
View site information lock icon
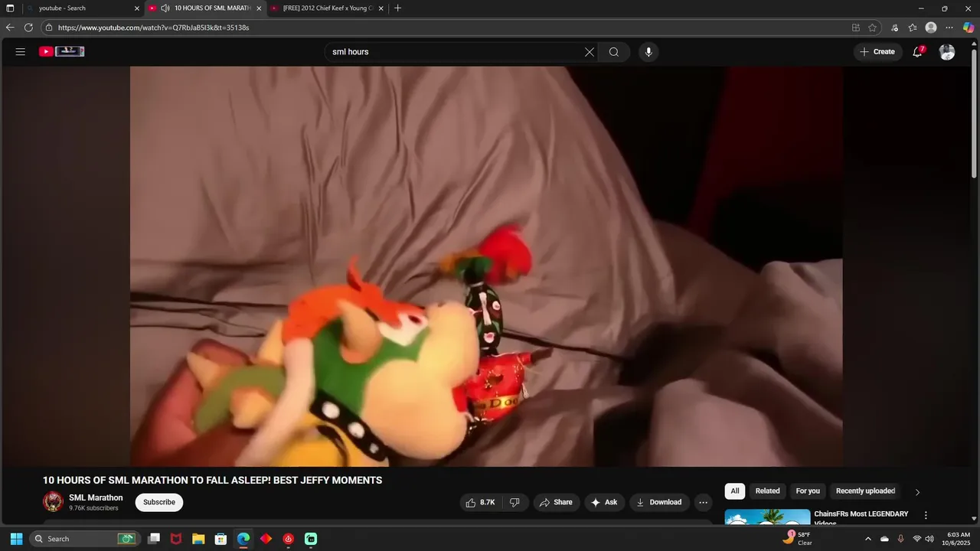49,28
